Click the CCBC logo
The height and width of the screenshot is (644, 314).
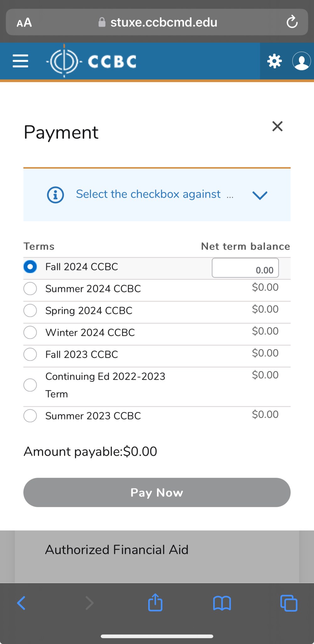tap(92, 61)
